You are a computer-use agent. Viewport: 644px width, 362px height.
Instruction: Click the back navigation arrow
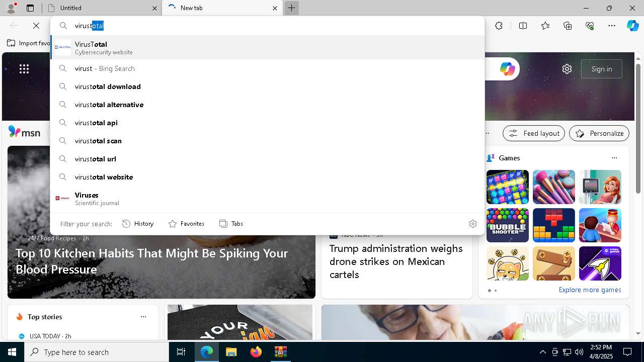coord(14,26)
